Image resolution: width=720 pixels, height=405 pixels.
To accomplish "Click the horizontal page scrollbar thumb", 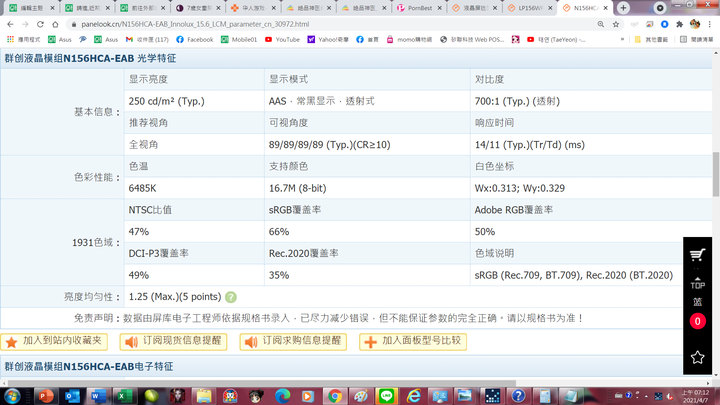I will [262, 383].
